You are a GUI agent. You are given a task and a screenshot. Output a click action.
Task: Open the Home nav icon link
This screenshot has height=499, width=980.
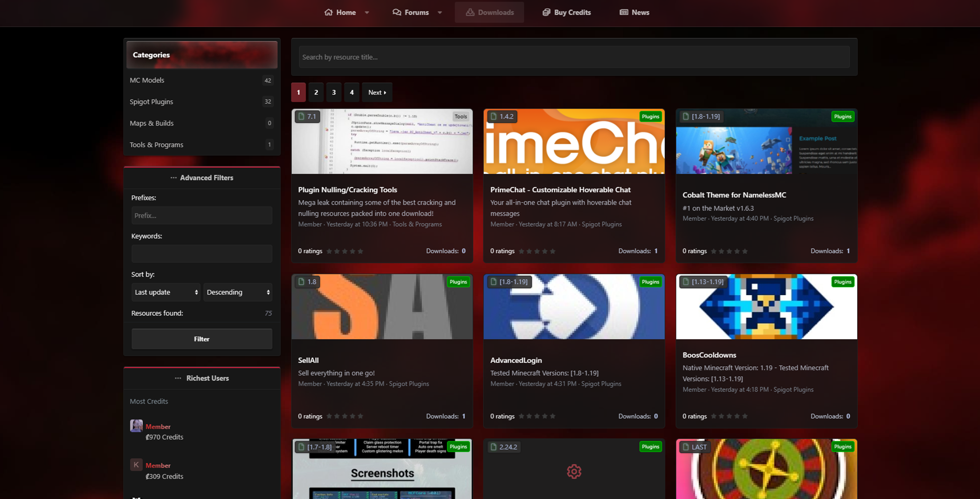pyautogui.click(x=328, y=12)
